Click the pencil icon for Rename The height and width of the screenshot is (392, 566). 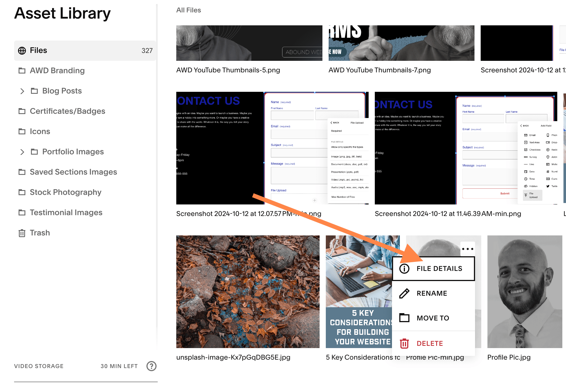404,293
